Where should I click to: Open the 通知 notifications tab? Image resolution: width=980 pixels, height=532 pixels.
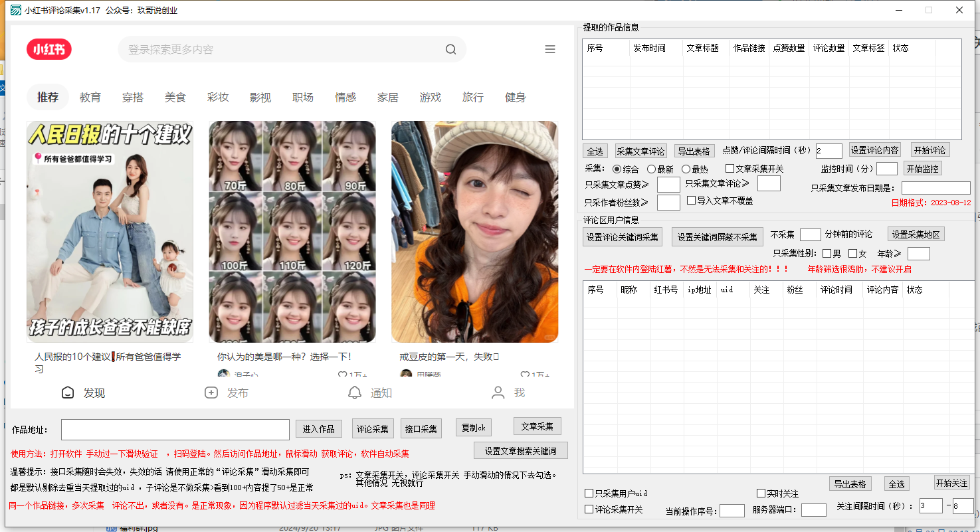tap(370, 393)
